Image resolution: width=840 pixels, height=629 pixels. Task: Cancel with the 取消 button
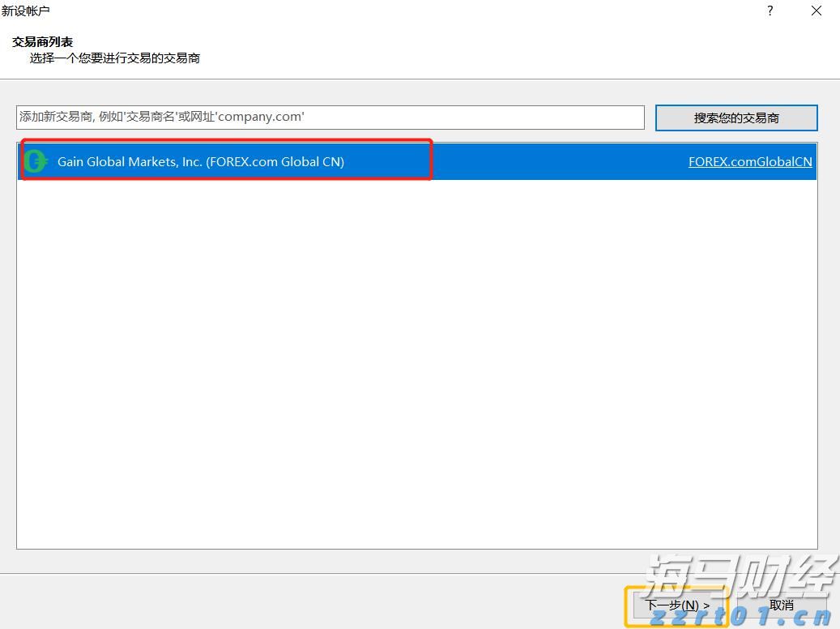click(781, 605)
